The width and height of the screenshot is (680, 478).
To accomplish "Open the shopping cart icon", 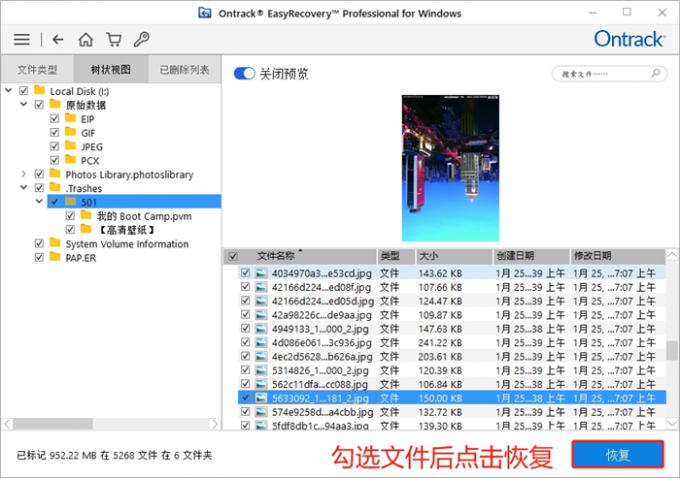I will [114, 39].
